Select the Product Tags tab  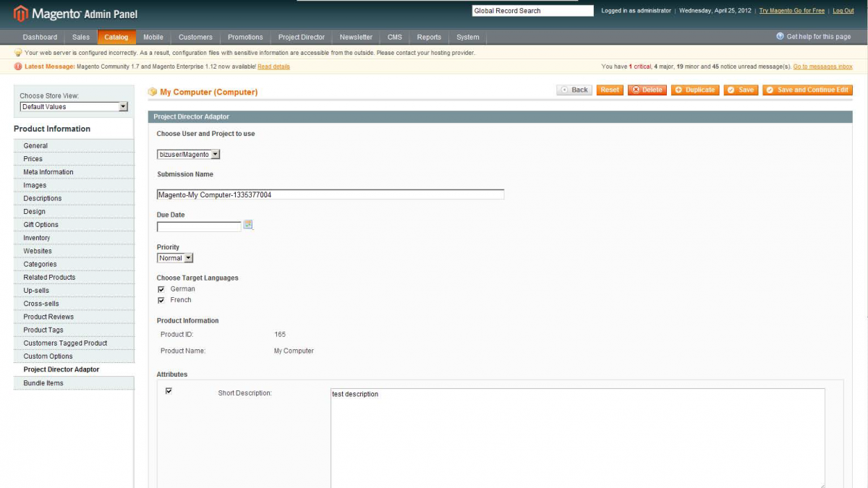point(74,330)
